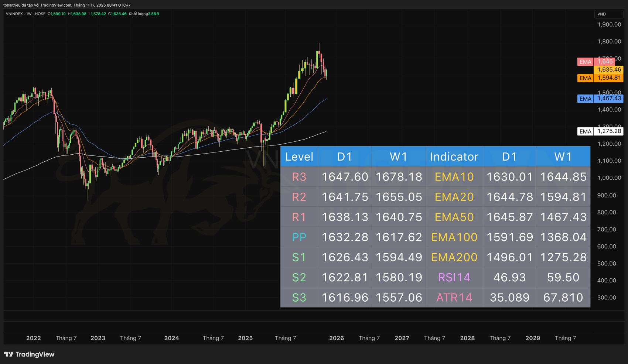Select the Indicator column header
628x364 pixels.
pos(454,157)
